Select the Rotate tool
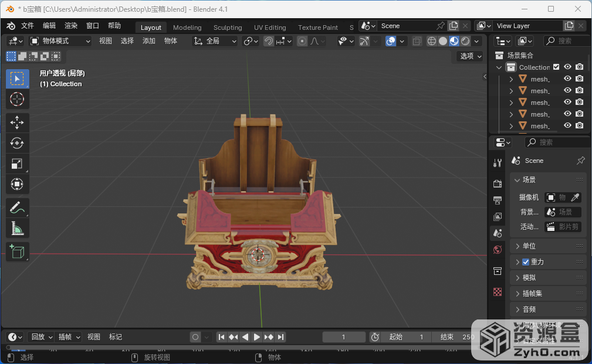Screen dimensions: 592x364 (x=17, y=143)
